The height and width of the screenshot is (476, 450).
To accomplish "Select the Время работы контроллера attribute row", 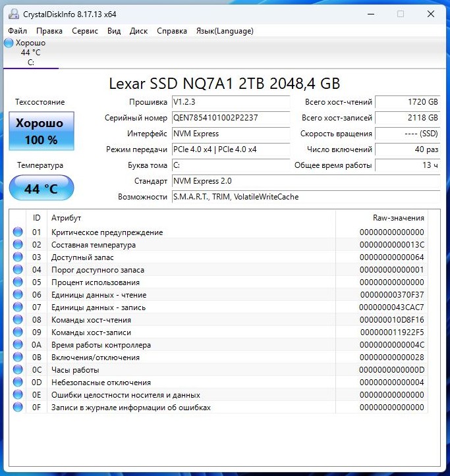I will click(x=219, y=345).
